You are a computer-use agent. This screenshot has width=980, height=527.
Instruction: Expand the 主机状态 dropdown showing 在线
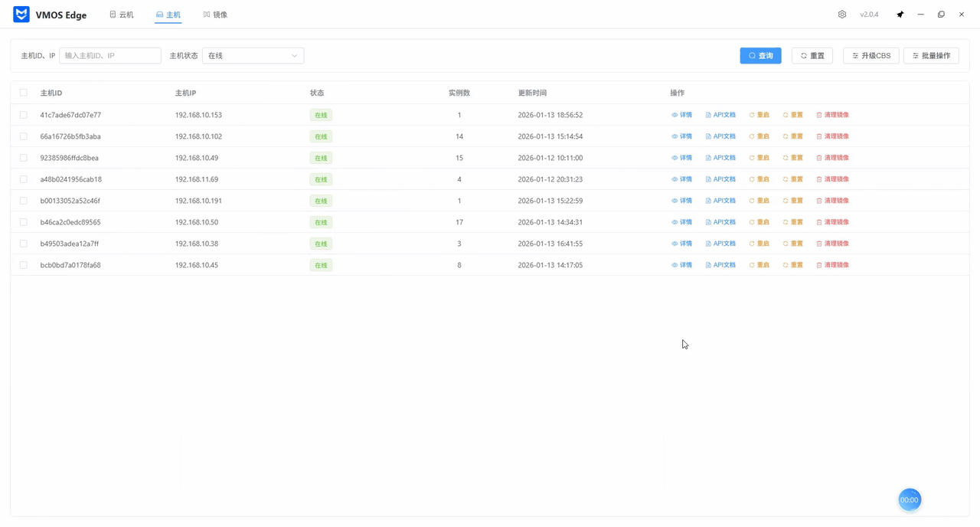(253, 56)
